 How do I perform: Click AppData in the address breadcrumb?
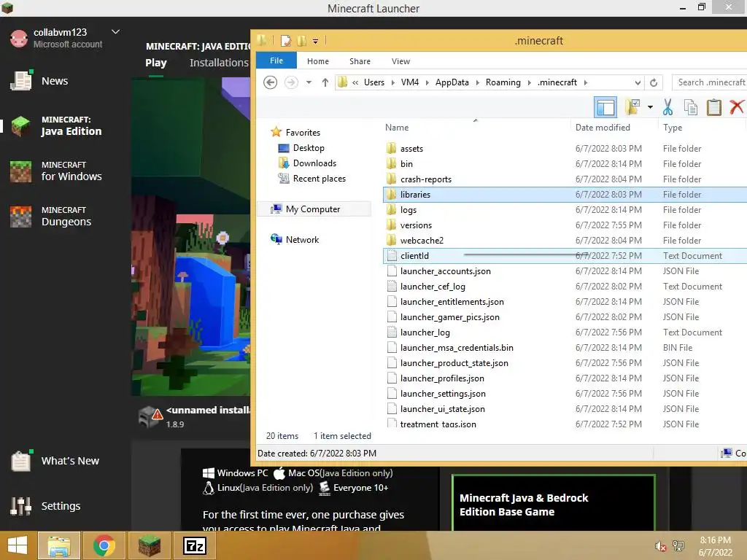452,82
